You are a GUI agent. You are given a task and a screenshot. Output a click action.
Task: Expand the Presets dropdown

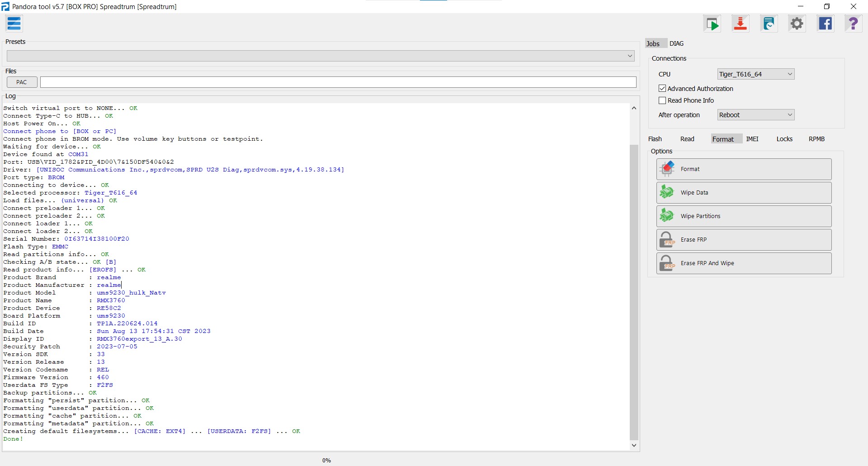pyautogui.click(x=321, y=56)
